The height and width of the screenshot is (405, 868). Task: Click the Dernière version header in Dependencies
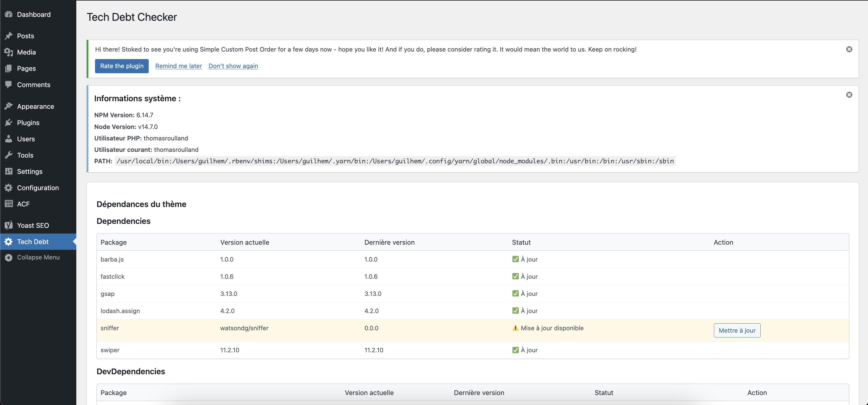pyautogui.click(x=390, y=242)
